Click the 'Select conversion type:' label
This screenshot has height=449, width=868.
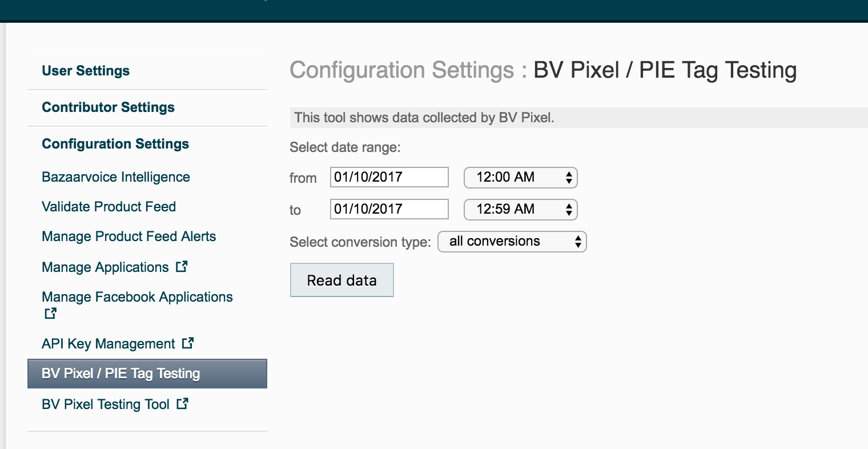(x=360, y=242)
